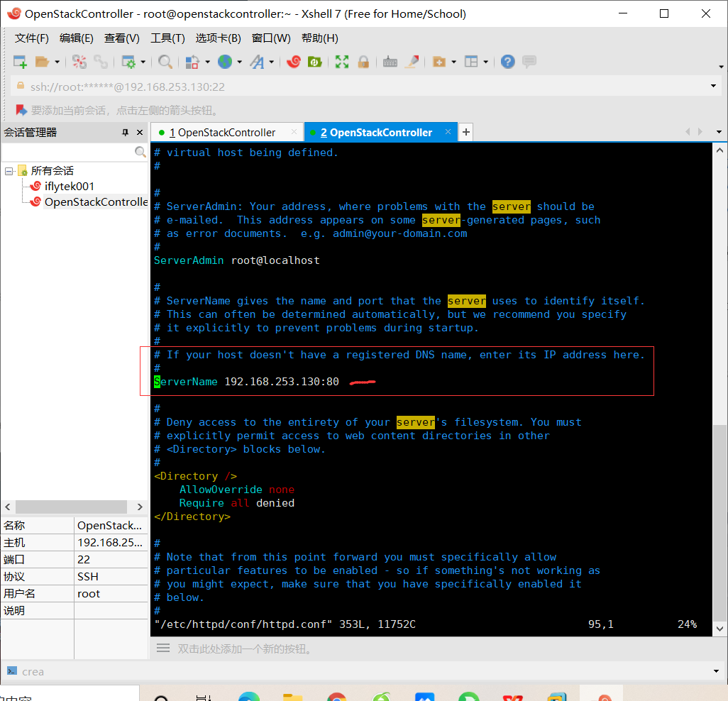This screenshot has width=728, height=701.
Task: Click the compose bar input showing crea
Action: (x=362, y=671)
